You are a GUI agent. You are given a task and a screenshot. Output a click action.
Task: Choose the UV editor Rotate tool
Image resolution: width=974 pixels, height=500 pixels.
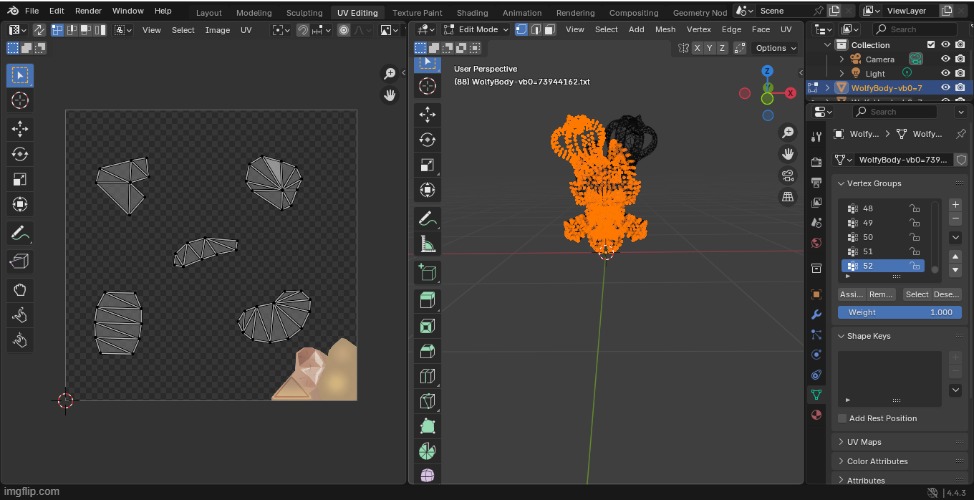(20, 154)
